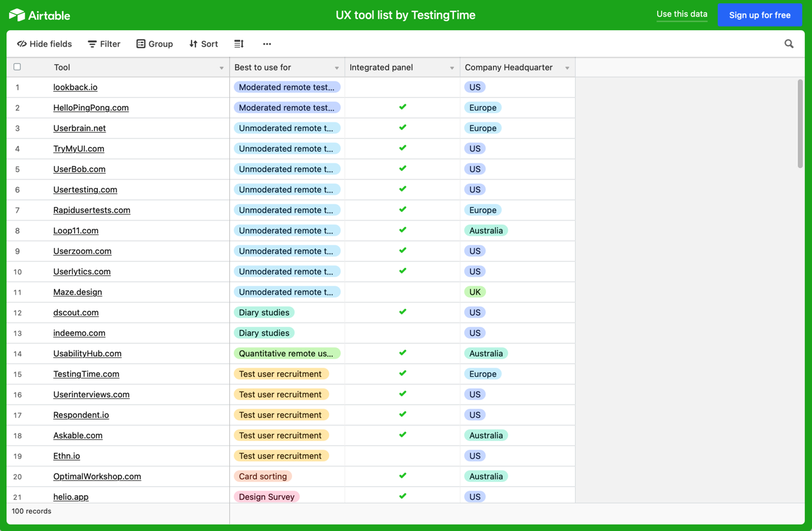Toggle Integrated panel check for OptimalWorkshop.com

click(403, 476)
